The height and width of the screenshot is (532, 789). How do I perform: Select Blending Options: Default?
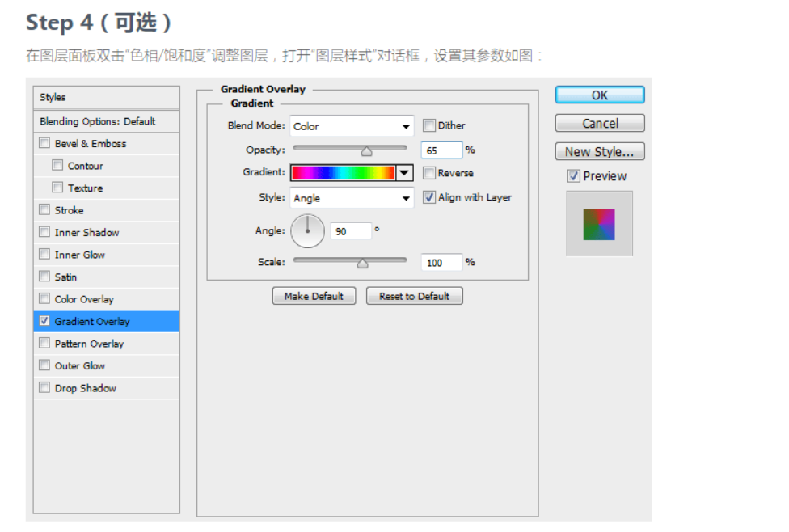98,121
